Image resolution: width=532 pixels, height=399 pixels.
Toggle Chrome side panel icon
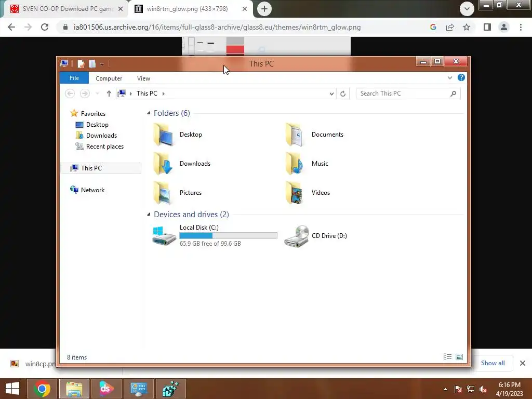coord(487,27)
